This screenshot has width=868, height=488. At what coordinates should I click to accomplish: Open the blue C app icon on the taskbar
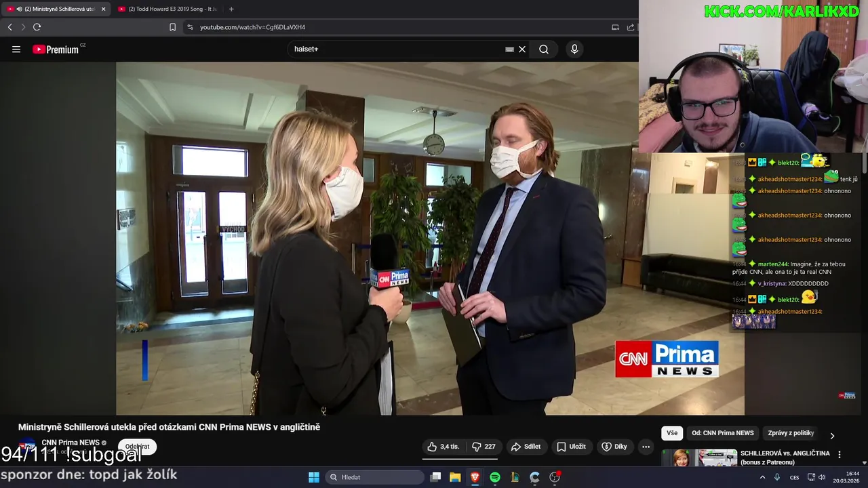(x=534, y=477)
